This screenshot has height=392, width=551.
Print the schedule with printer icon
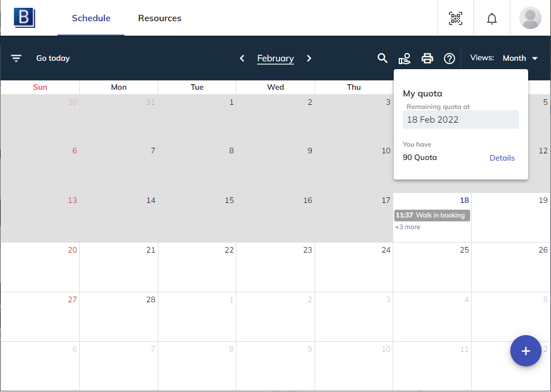[x=427, y=59]
